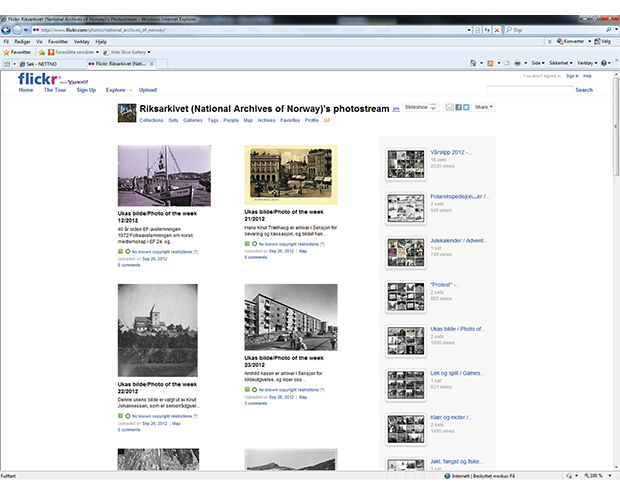Viewport: 620px width, 495px height.
Task: Share the photostream on Twitter
Action: 466,107
